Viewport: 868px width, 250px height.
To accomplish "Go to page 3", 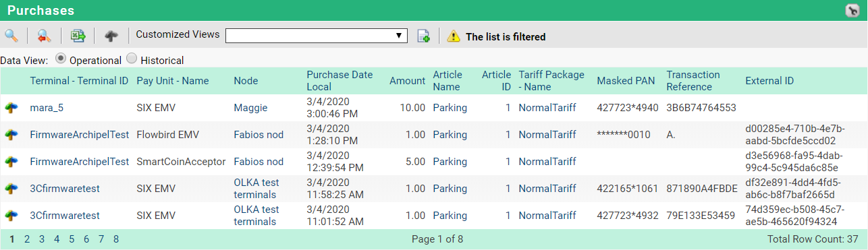I will coord(42,239).
